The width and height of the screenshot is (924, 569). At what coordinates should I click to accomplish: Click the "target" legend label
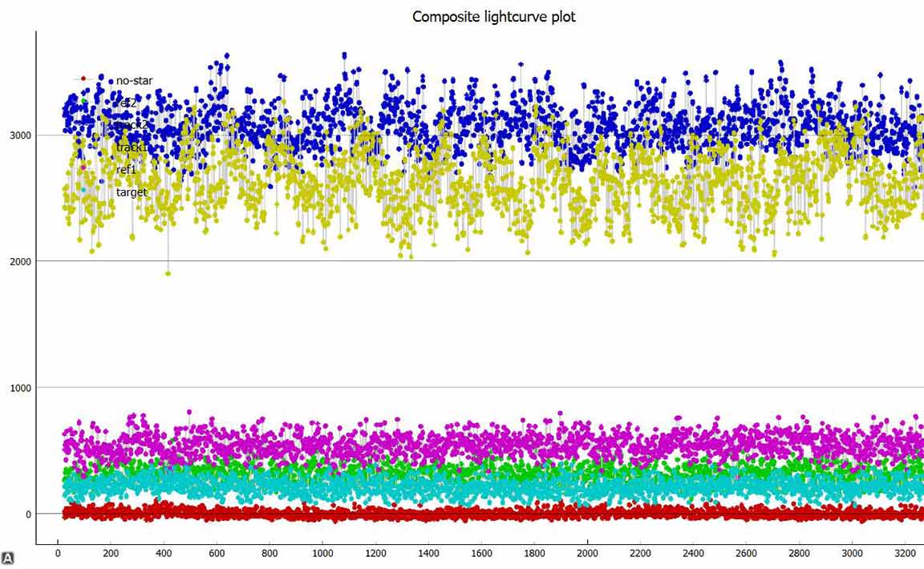click(132, 192)
